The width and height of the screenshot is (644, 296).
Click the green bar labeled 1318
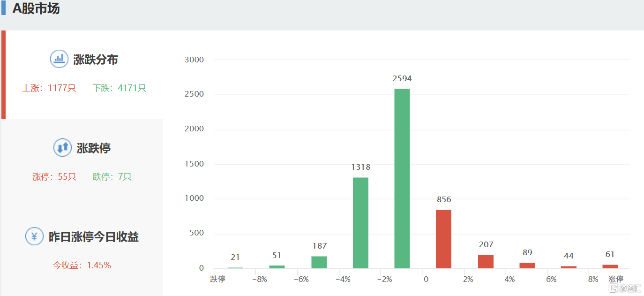360,223
